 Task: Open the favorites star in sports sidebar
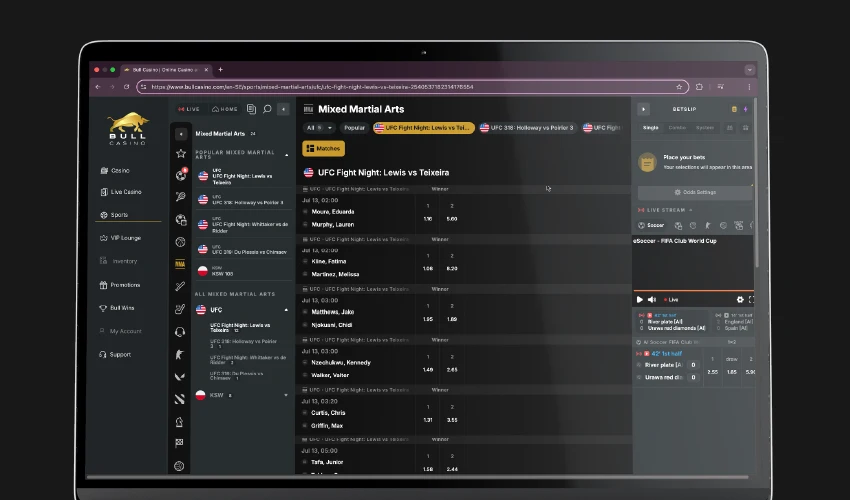tap(181, 153)
